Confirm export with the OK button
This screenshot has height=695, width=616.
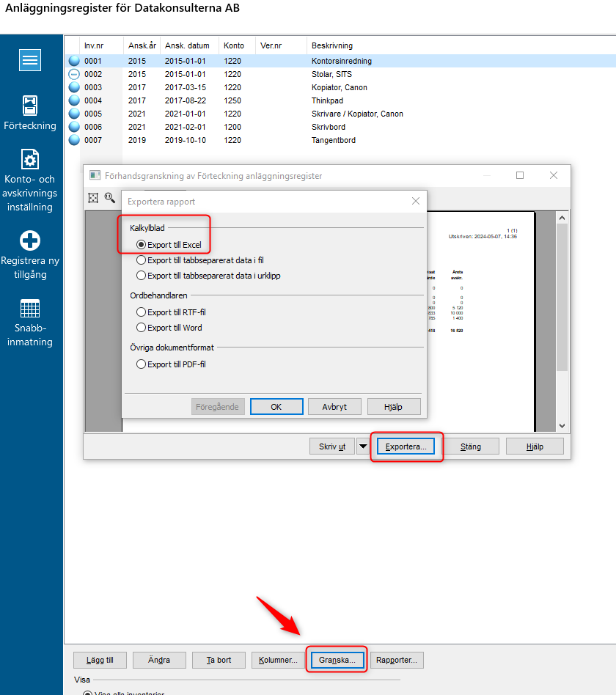coord(276,407)
